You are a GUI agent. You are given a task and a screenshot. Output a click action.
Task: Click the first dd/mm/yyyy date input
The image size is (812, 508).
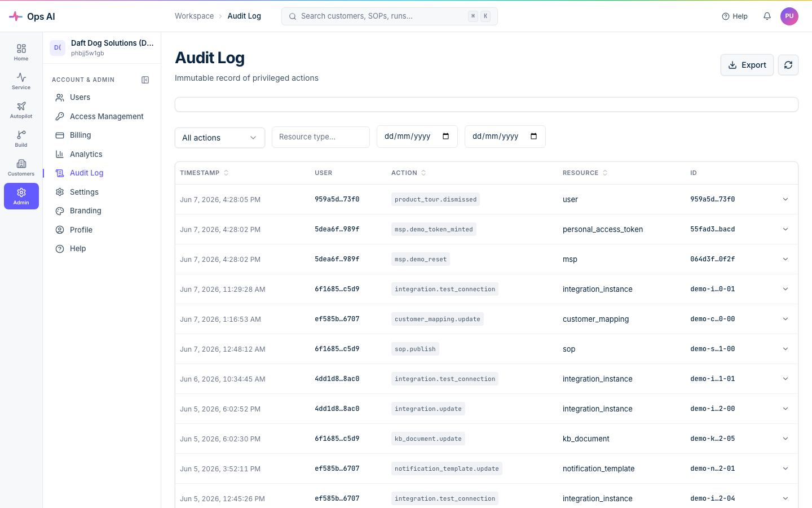click(417, 137)
